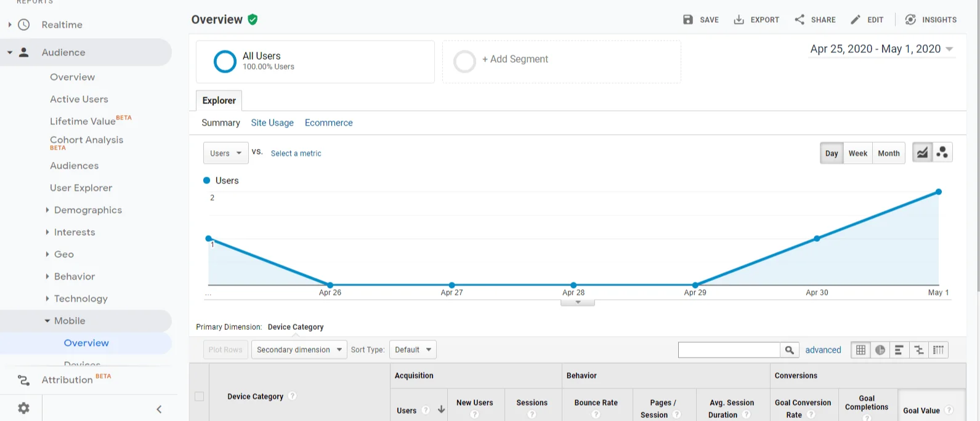Click the advanced filter link
This screenshot has height=421, width=980.
pyautogui.click(x=823, y=350)
